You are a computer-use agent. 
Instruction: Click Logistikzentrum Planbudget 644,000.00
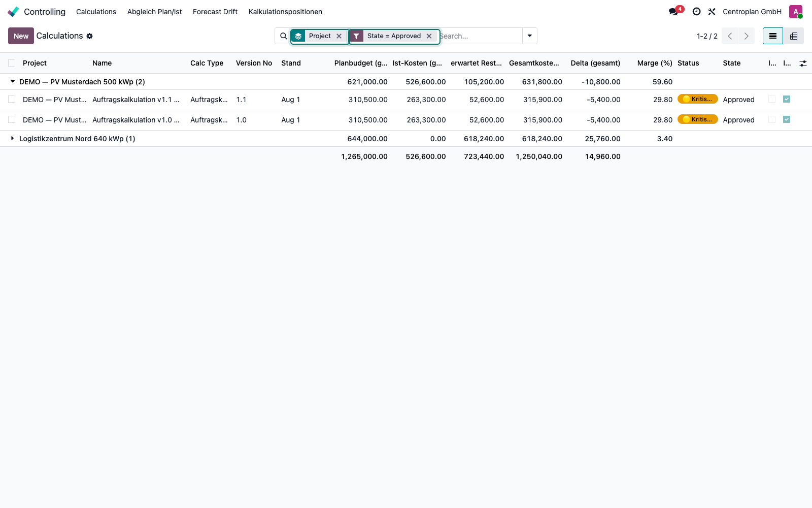point(367,139)
